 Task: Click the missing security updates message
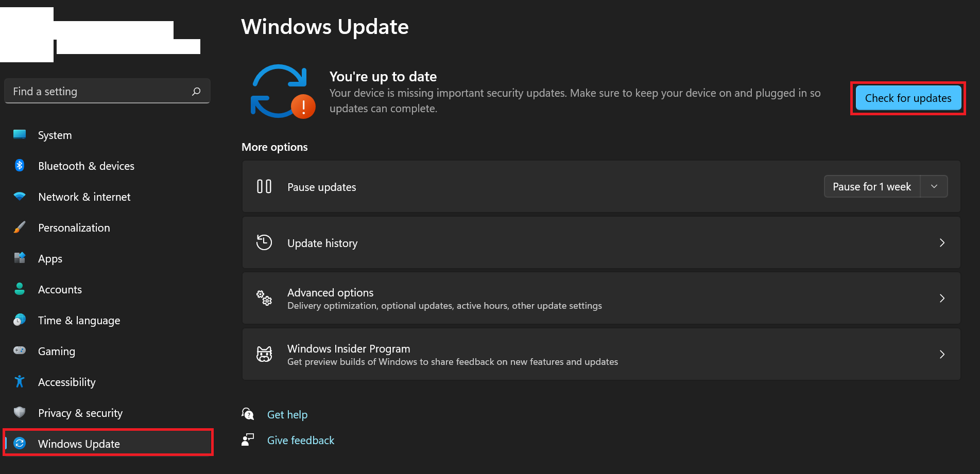tap(575, 101)
